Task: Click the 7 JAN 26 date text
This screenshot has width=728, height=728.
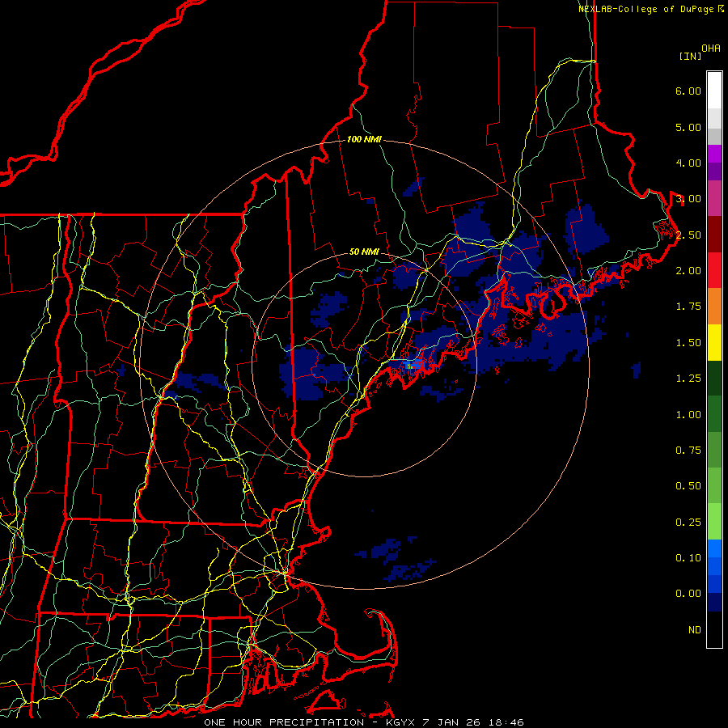Action: tap(451, 722)
